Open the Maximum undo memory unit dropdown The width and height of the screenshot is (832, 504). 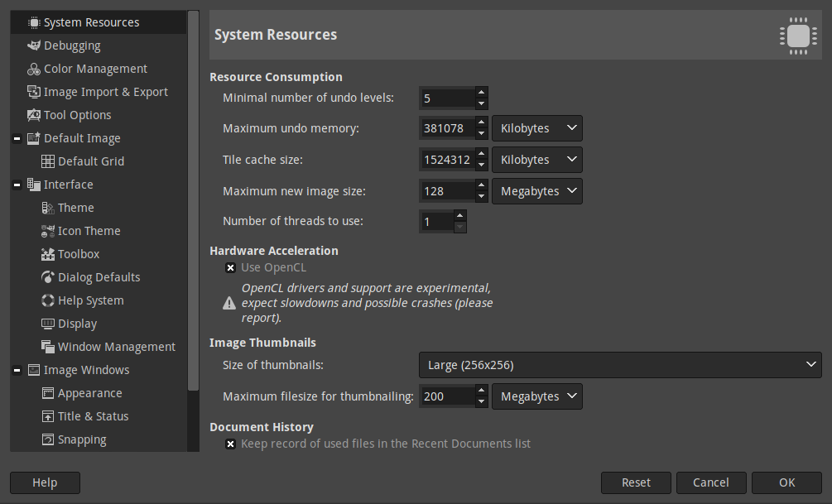coord(537,128)
